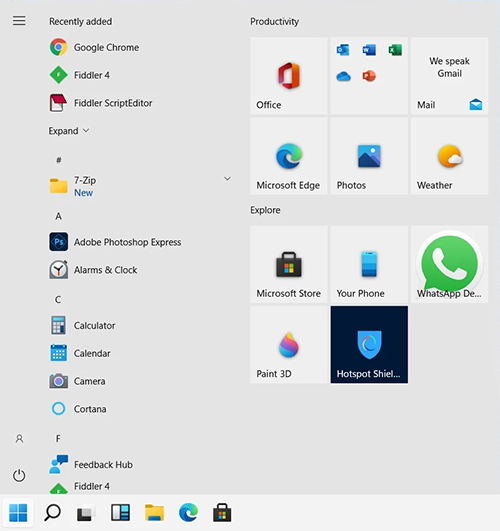Open PowerPoint from Office folder tile
500x531 pixels.
(x=369, y=76)
